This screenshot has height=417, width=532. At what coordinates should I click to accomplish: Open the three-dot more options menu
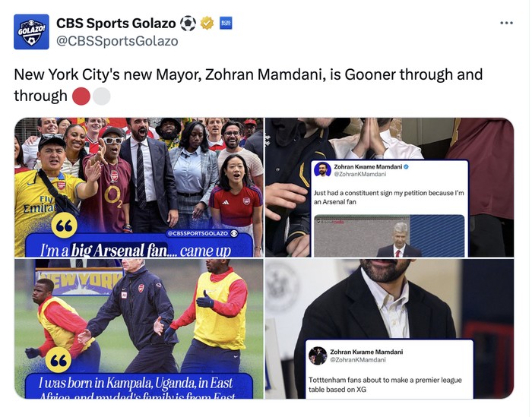506,23
